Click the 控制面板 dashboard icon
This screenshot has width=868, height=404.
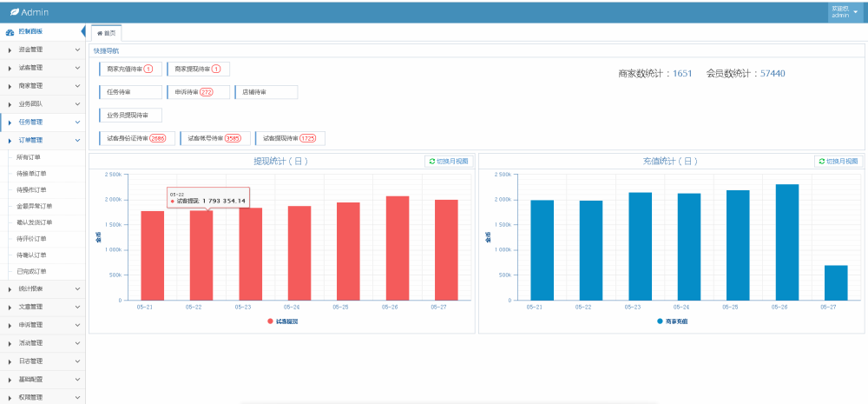coord(10,31)
